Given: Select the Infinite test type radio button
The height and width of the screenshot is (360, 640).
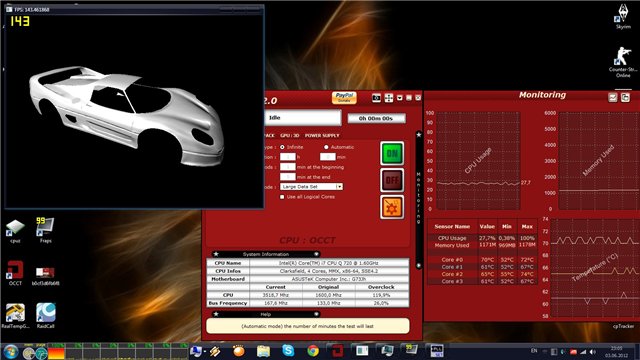Looking at the screenshot, I should 282,147.
